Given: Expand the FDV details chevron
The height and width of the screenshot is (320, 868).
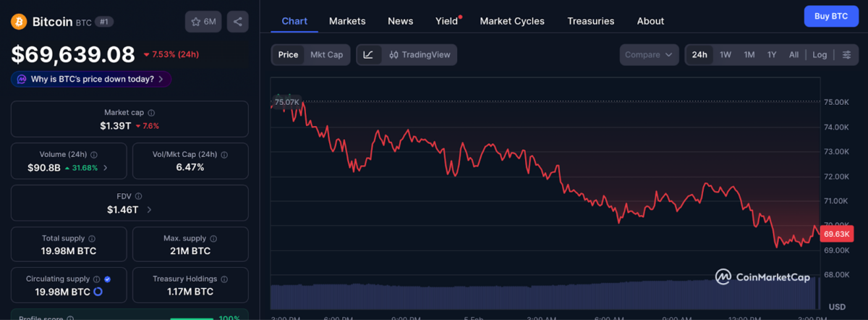Looking at the screenshot, I should point(149,210).
